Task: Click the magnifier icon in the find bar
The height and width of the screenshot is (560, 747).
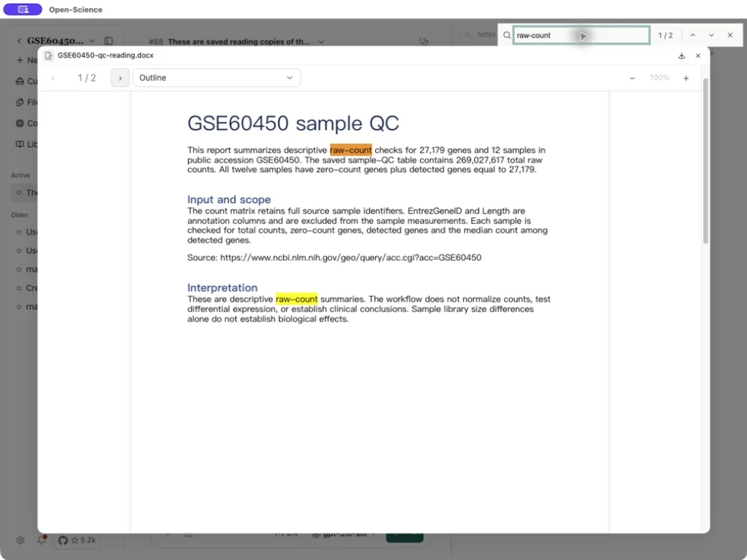Action: (507, 35)
